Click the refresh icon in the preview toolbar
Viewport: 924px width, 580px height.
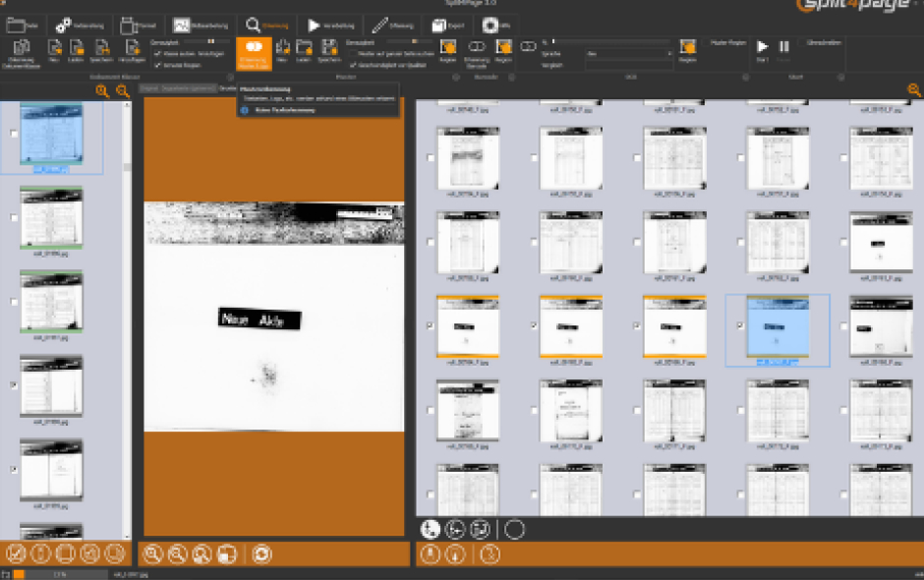click(x=261, y=554)
